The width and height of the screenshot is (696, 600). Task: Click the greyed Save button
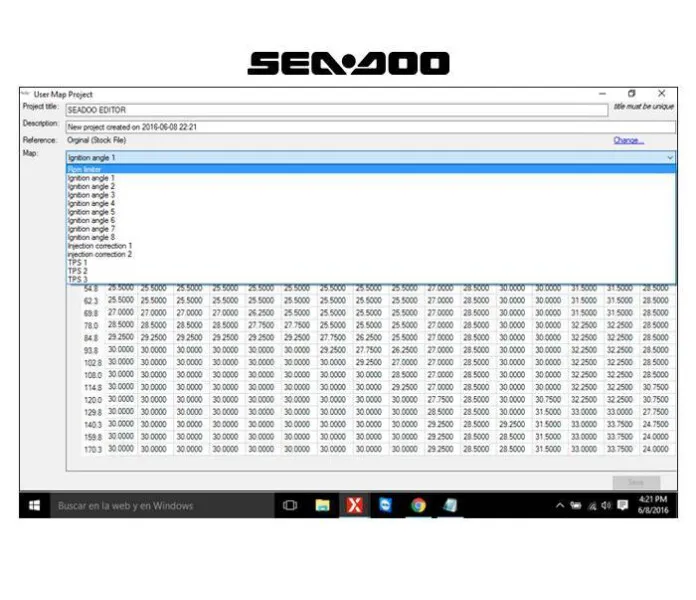click(x=636, y=482)
